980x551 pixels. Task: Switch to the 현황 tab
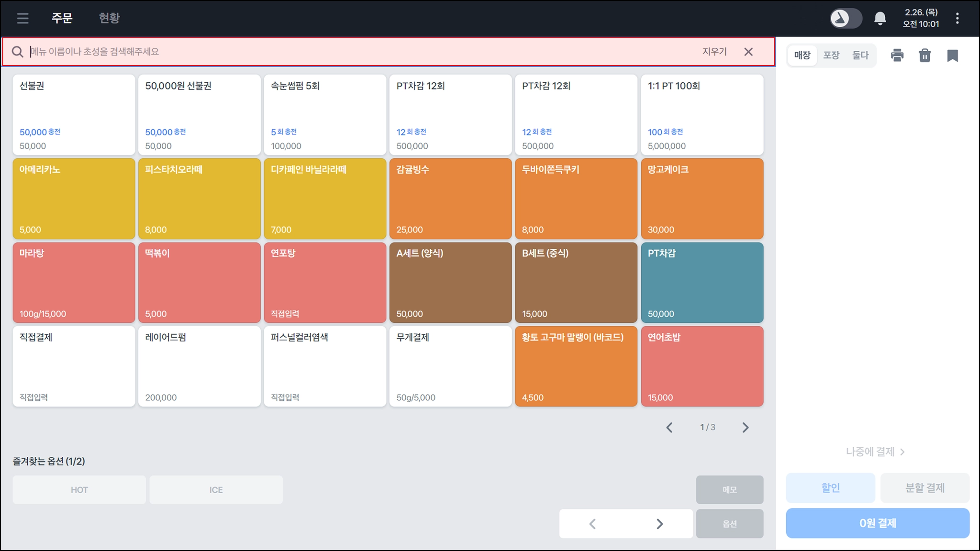tap(109, 18)
